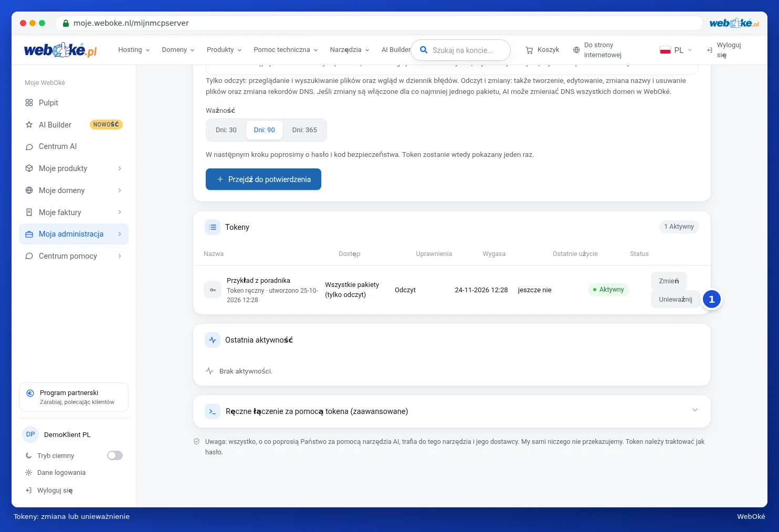The width and height of the screenshot is (779, 532).
Task: Expand Ręczne łączenie za pomocą tokena section
Action: click(695, 410)
